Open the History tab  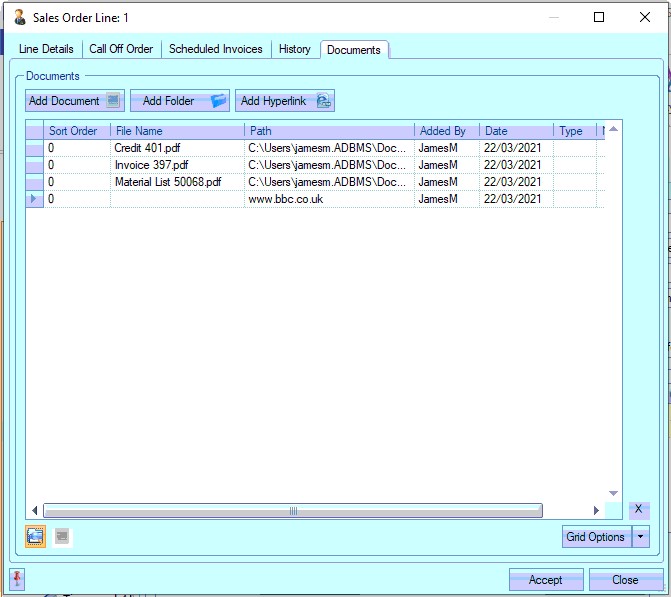295,49
